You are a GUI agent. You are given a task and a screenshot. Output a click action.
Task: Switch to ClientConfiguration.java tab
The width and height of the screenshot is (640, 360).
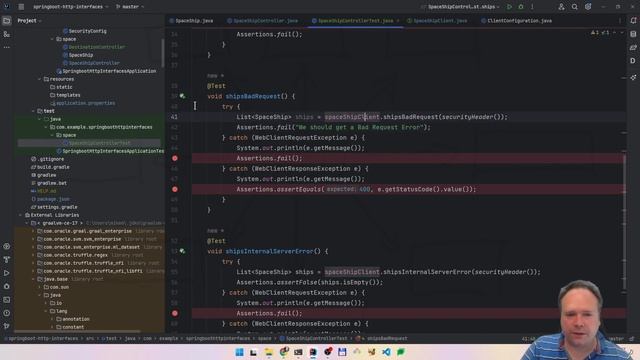coord(516,20)
